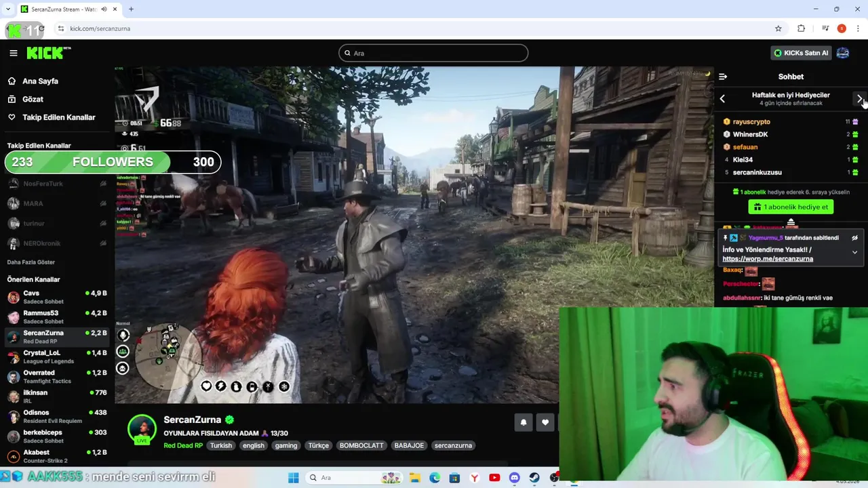Show more followed channels via Daha Fazla Göster
This screenshot has width=868, height=488.
click(x=31, y=262)
